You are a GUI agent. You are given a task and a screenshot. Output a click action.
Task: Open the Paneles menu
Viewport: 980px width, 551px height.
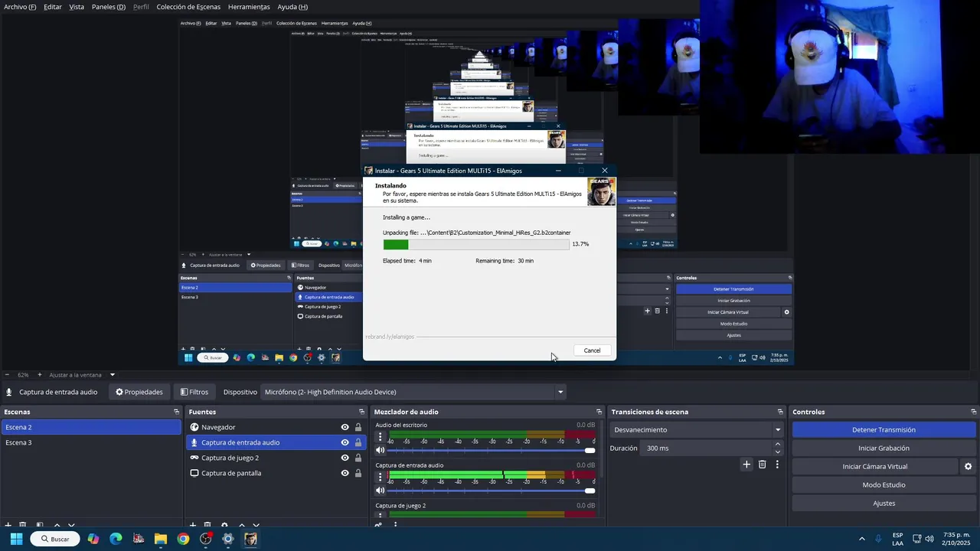click(x=109, y=7)
